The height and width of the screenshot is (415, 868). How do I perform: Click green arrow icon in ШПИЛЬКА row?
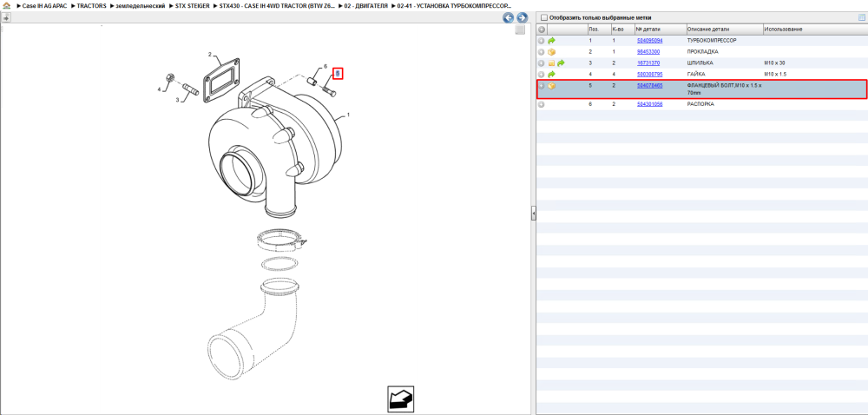coord(561,63)
